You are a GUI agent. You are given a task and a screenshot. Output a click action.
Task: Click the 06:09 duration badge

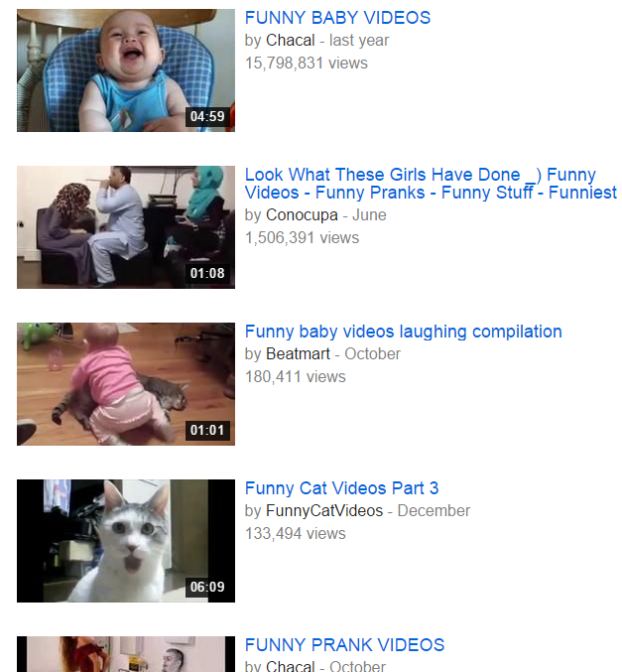[x=207, y=588]
